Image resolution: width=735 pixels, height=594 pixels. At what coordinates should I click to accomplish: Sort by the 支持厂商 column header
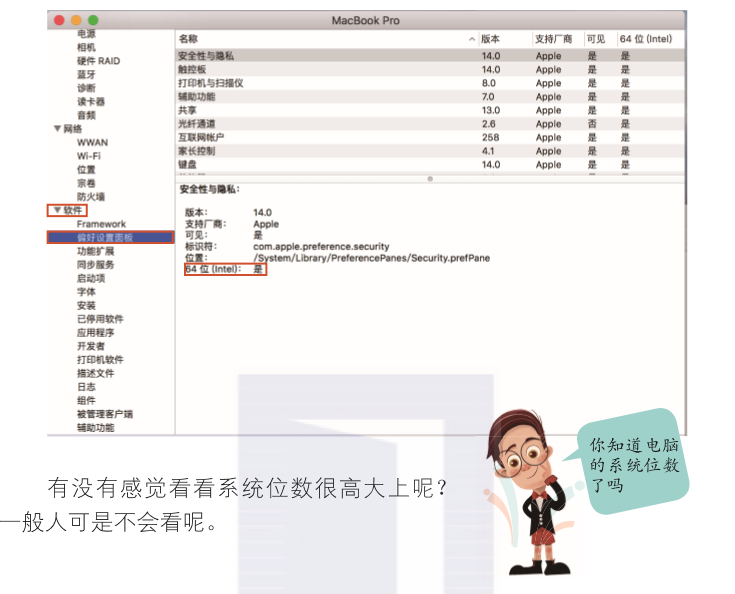[x=554, y=39]
